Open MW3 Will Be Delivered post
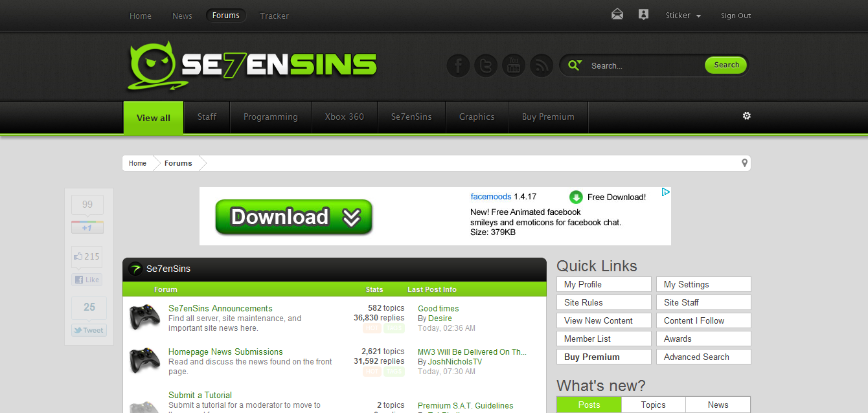 click(472, 352)
